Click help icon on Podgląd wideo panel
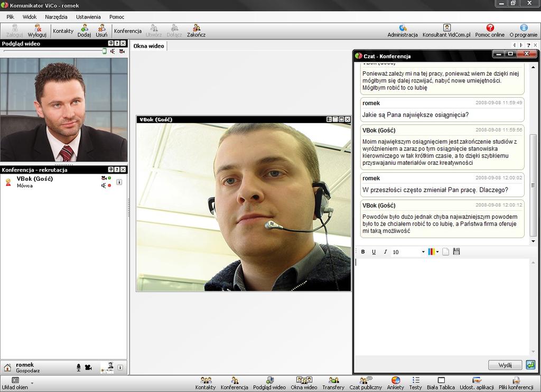Screen dimensions: 541x392 click(x=117, y=43)
